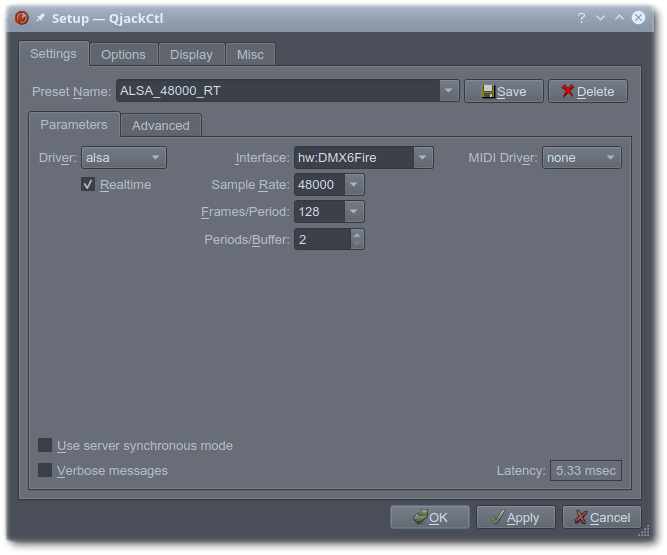Switch to the Settings tab

[54, 54]
